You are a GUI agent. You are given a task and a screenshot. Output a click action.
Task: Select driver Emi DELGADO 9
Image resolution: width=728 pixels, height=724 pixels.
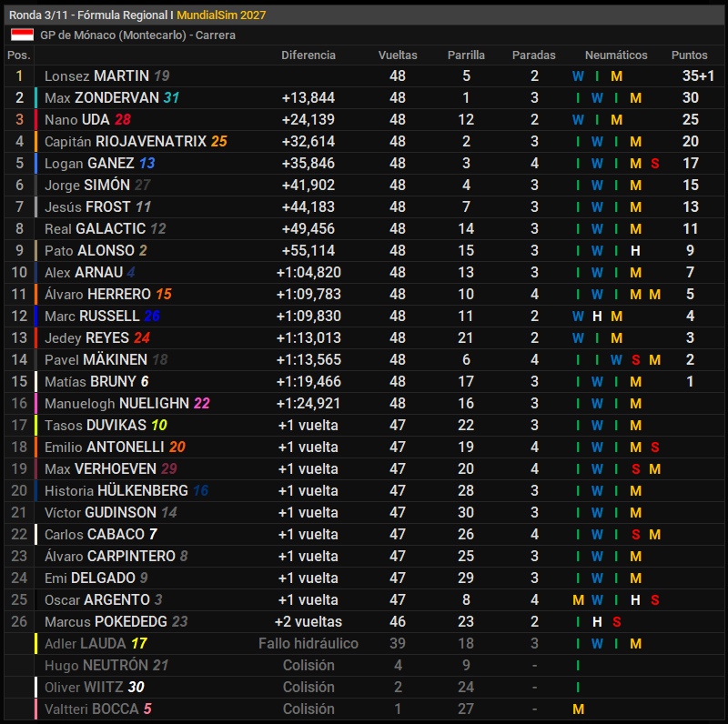pos(96,578)
